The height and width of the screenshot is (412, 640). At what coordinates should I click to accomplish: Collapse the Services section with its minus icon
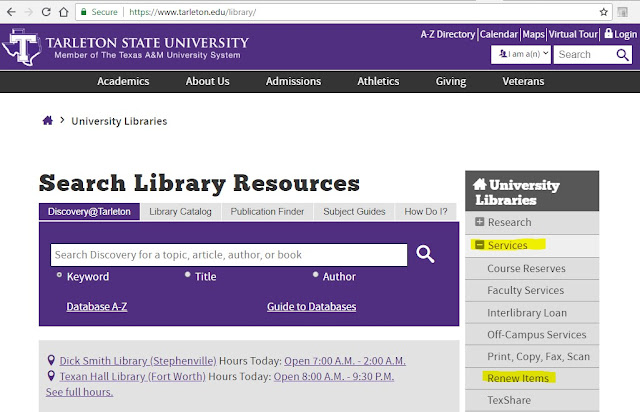480,245
